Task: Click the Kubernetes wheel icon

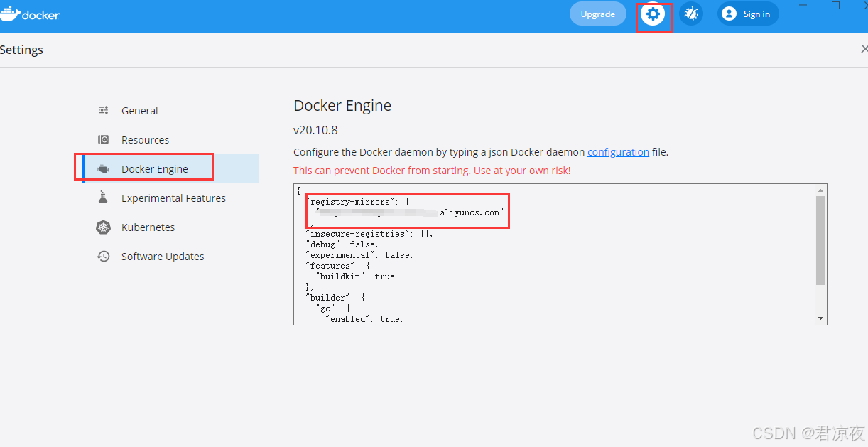Action: pos(104,227)
